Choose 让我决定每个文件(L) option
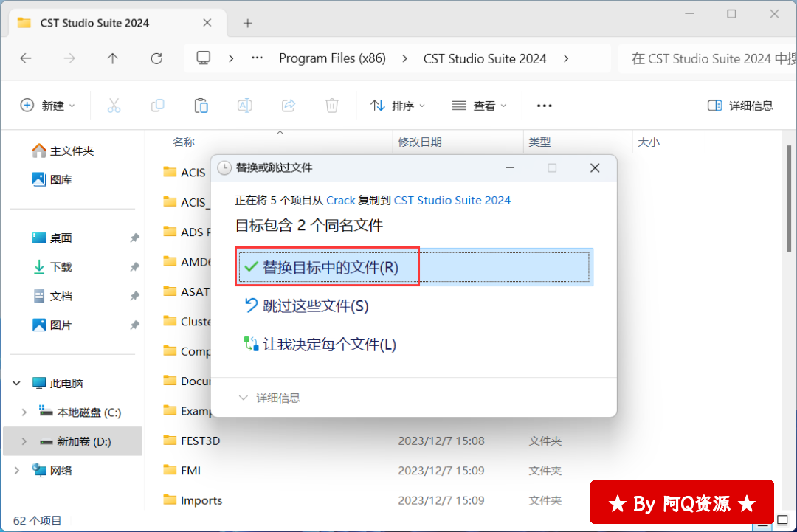 [320, 345]
